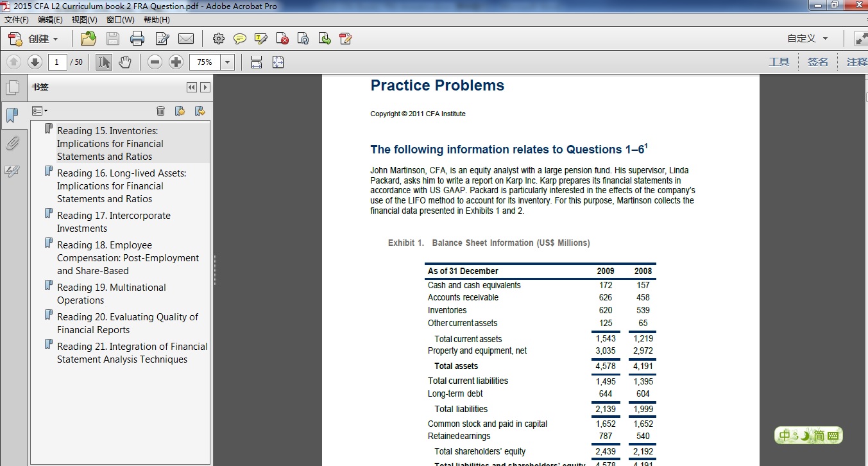Click the single right-arrow expand panel button
This screenshot has width=868, height=466.
coord(205,87)
